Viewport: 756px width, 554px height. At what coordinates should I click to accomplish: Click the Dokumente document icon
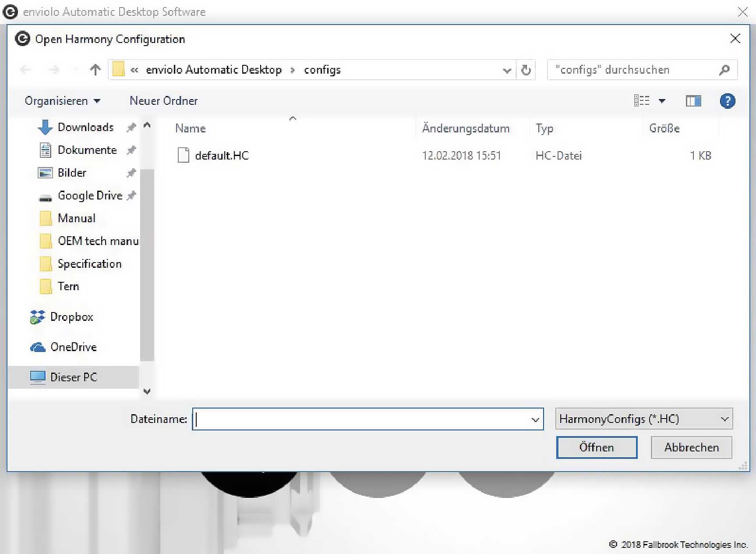45,150
